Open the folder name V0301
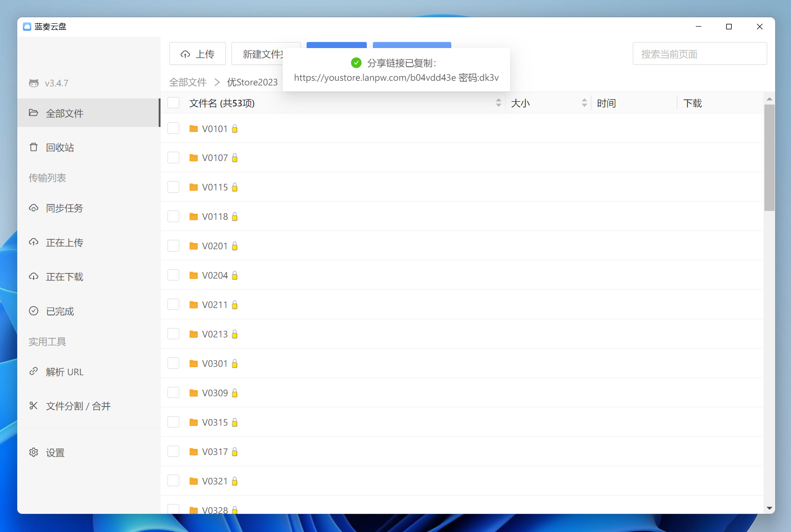 tap(215, 364)
